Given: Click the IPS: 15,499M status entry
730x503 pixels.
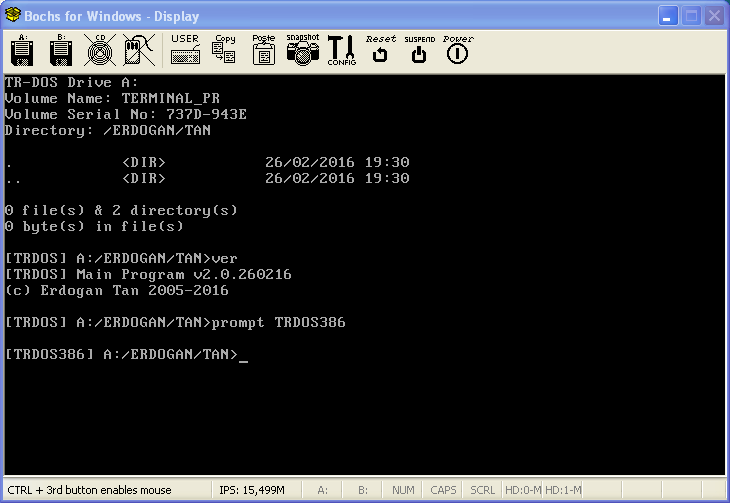Looking at the screenshot, I should coord(252,490).
